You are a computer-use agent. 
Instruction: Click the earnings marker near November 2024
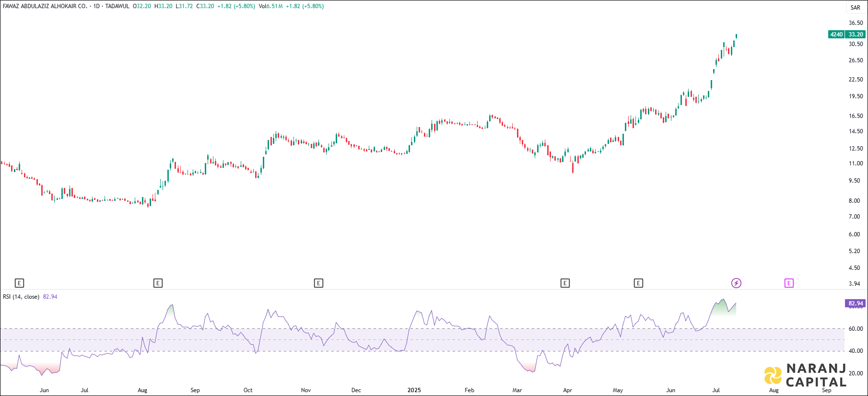pos(318,283)
